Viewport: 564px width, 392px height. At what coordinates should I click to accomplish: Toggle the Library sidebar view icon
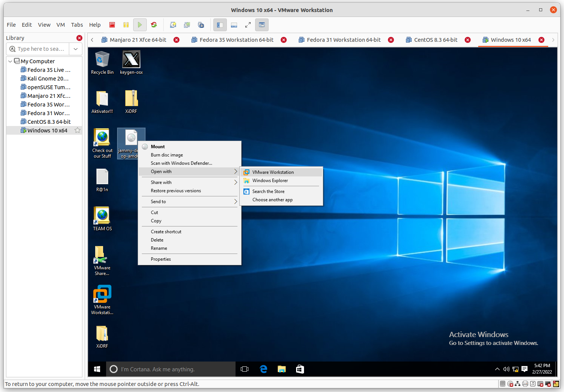click(x=220, y=25)
